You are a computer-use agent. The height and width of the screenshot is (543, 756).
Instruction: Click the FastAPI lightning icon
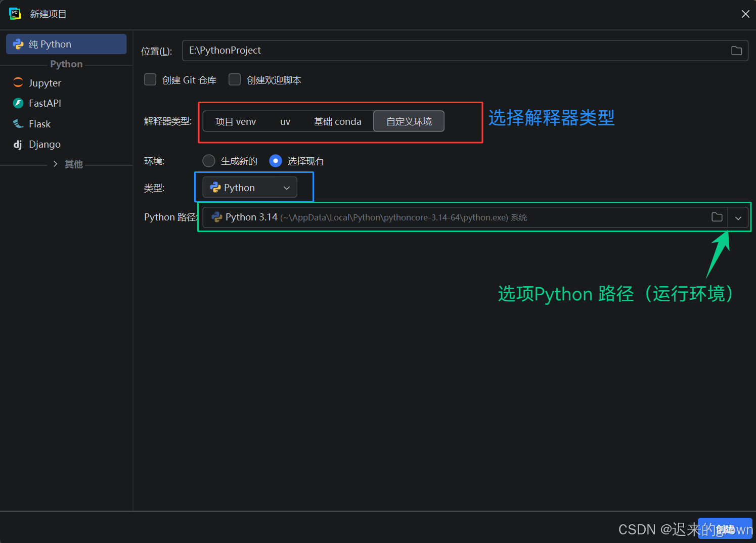click(18, 103)
